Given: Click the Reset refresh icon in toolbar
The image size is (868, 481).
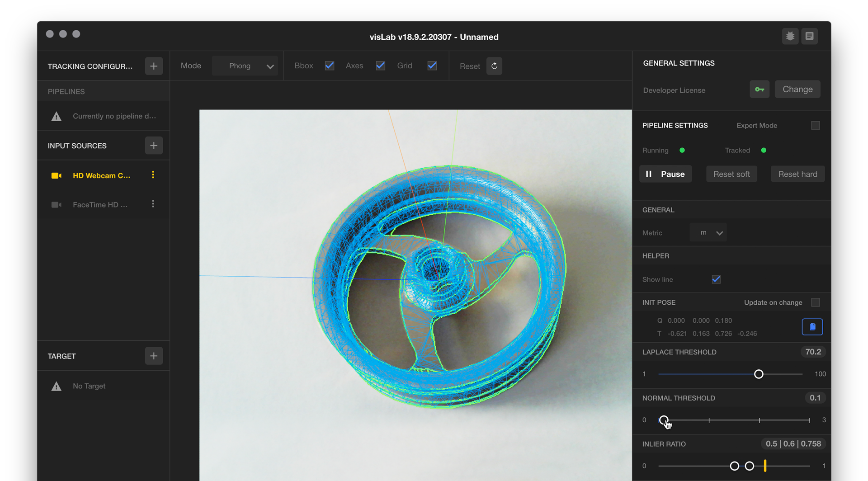Looking at the screenshot, I should pos(494,66).
